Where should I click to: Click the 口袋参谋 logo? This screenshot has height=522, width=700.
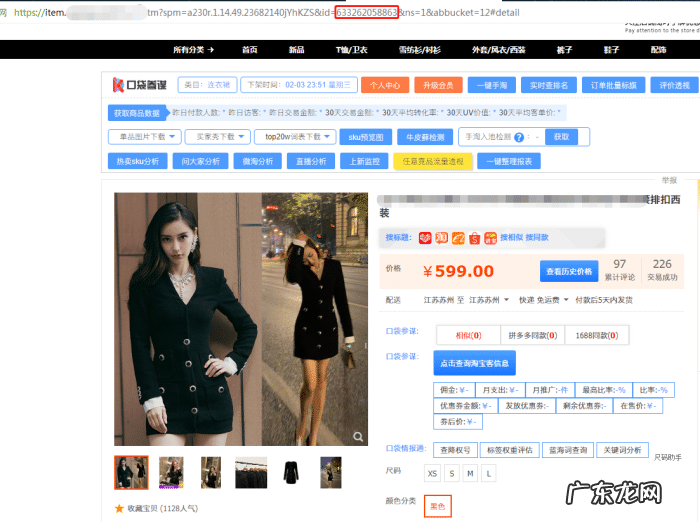point(140,84)
